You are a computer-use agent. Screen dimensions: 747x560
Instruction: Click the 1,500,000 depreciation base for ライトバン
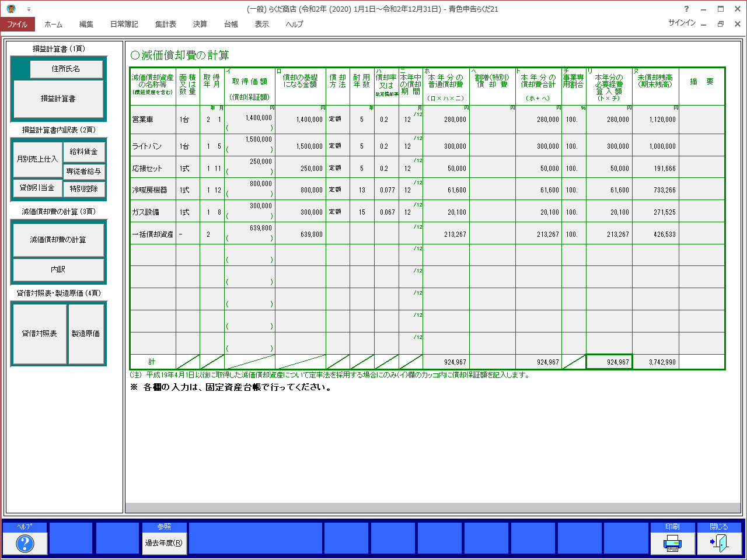(301, 146)
